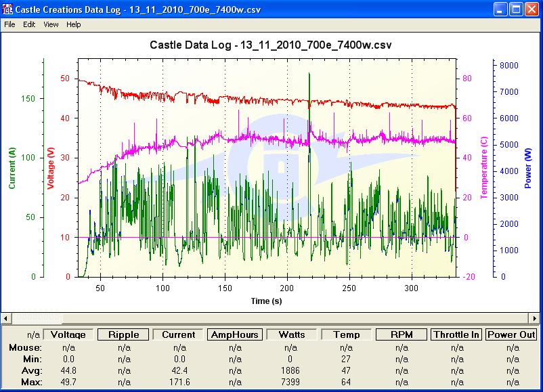Viewport: 543px width, 392px height.
Task: Click average current value 42.4
Action: coord(179,371)
